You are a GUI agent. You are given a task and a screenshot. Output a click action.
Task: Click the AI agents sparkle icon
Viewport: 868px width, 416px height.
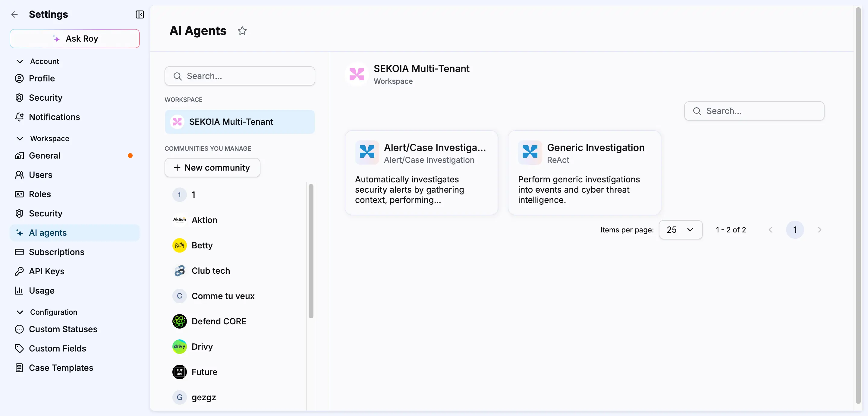click(x=19, y=233)
